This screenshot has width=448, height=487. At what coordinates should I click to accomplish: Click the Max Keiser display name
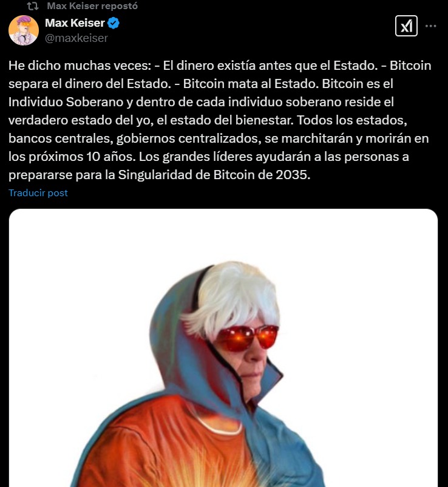(x=75, y=23)
